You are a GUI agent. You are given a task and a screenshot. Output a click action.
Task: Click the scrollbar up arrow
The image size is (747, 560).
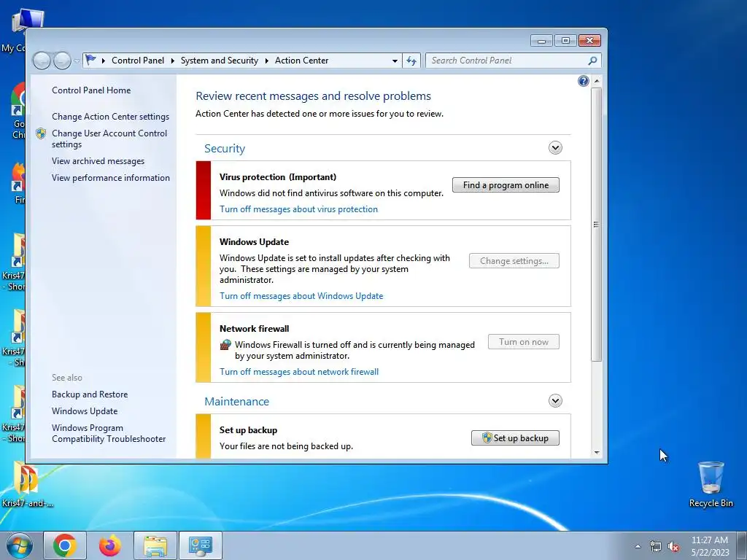pyautogui.click(x=597, y=81)
